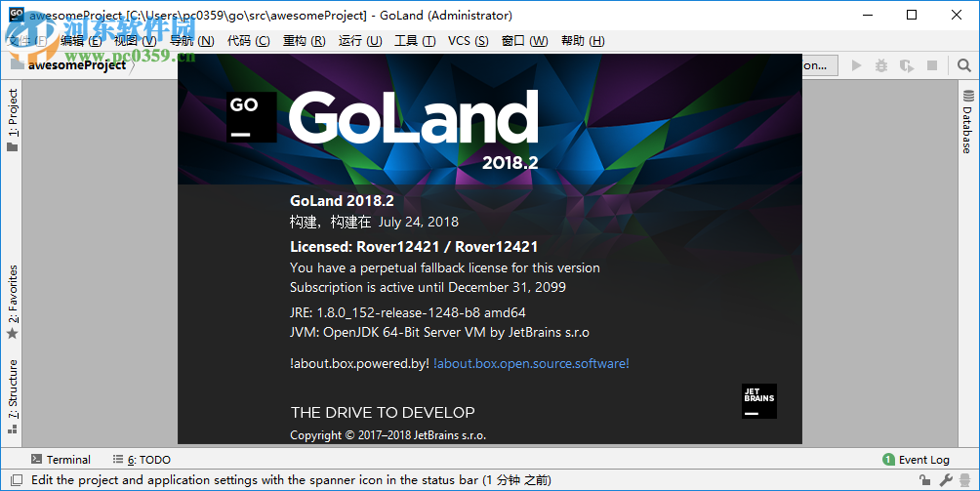Click the Copyright 2017–2018 JetBrains line
This screenshot has height=491, width=980.
pyautogui.click(x=388, y=435)
